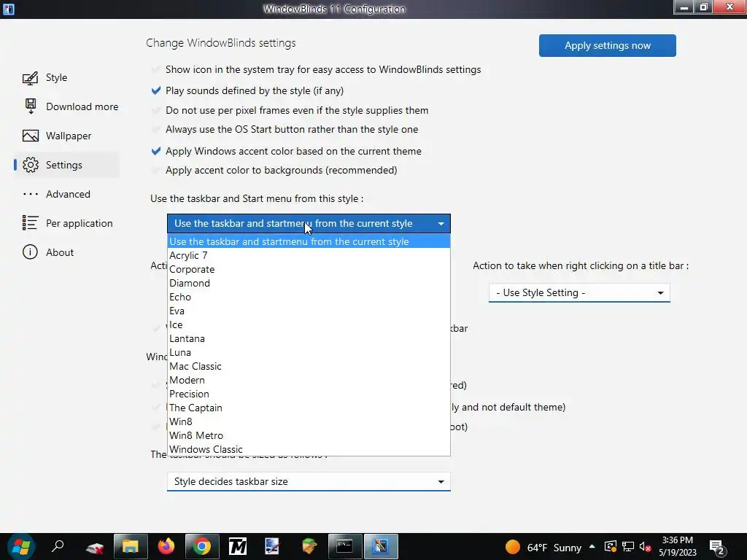
Task: Select Eva in the dropdown list
Action: 309,311
